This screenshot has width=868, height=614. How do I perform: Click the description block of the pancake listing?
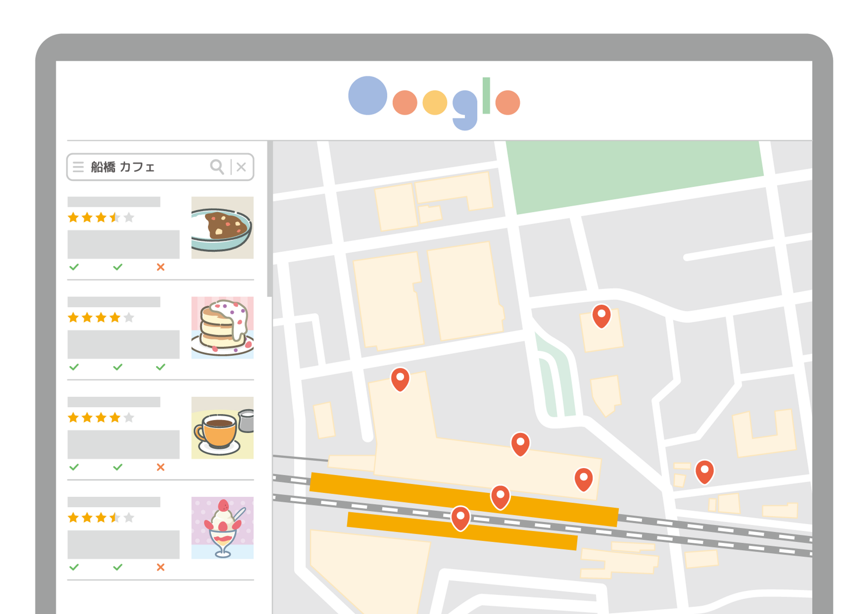tap(123, 344)
